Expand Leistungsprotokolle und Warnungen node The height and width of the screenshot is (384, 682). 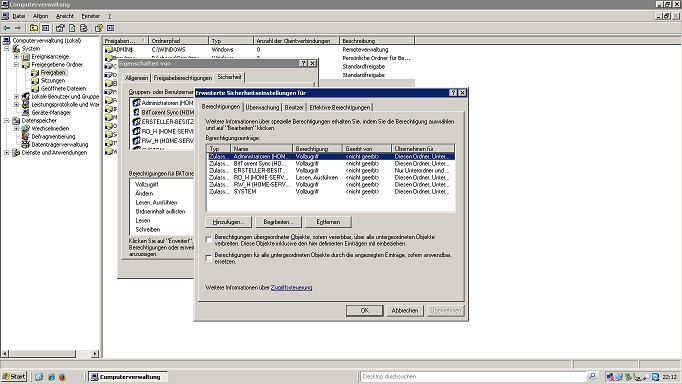pyautogui.click(x=16, y=104)
